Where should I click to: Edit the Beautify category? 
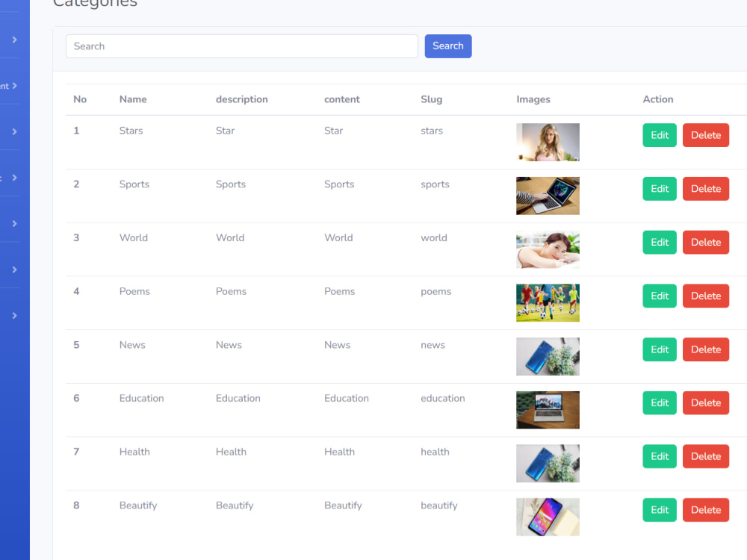(x=660, y=510)
